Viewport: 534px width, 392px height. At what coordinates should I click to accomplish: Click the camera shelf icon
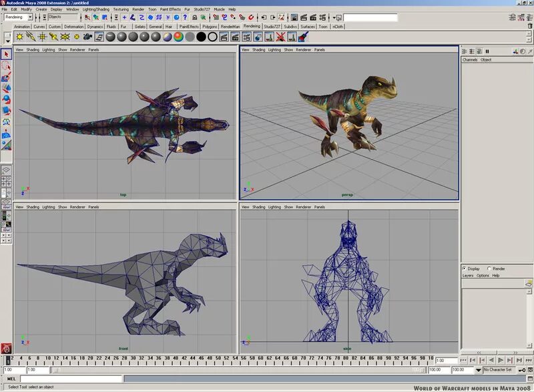tap(87, 37)
